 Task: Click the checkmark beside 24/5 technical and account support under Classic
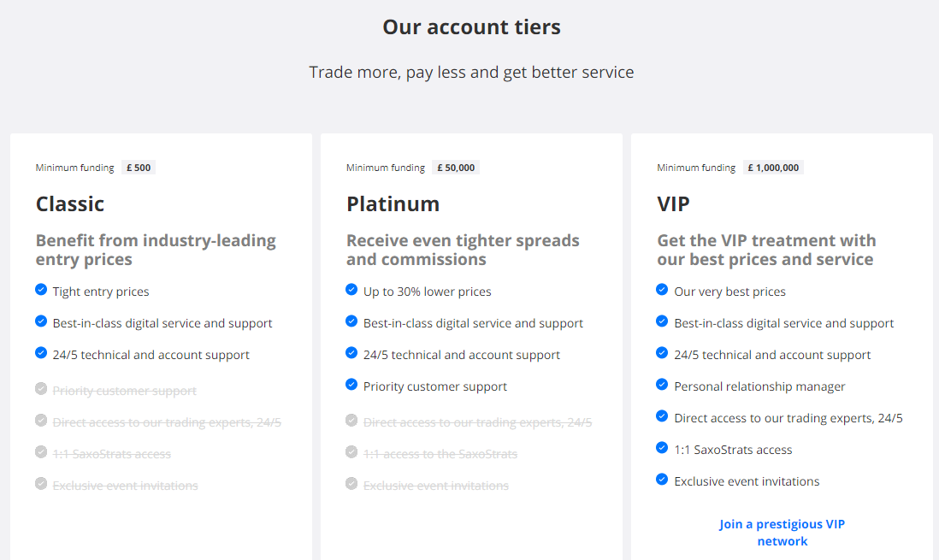click(x=40, y=354)
